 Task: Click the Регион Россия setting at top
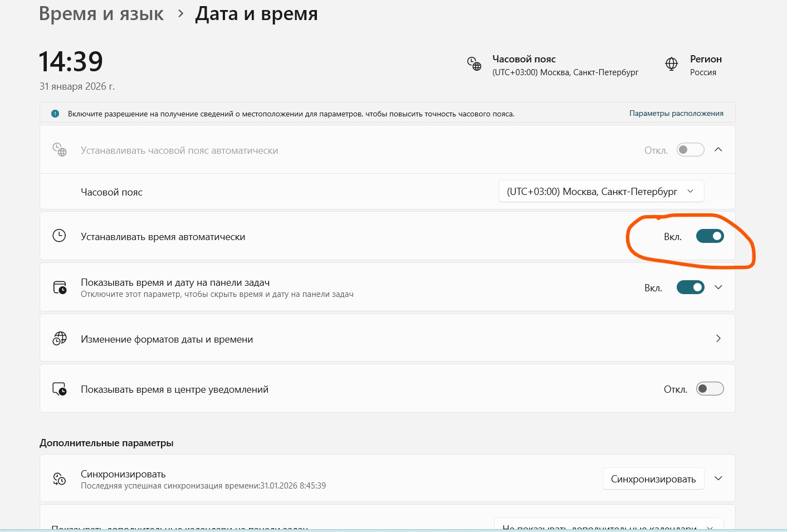point(705,65)
